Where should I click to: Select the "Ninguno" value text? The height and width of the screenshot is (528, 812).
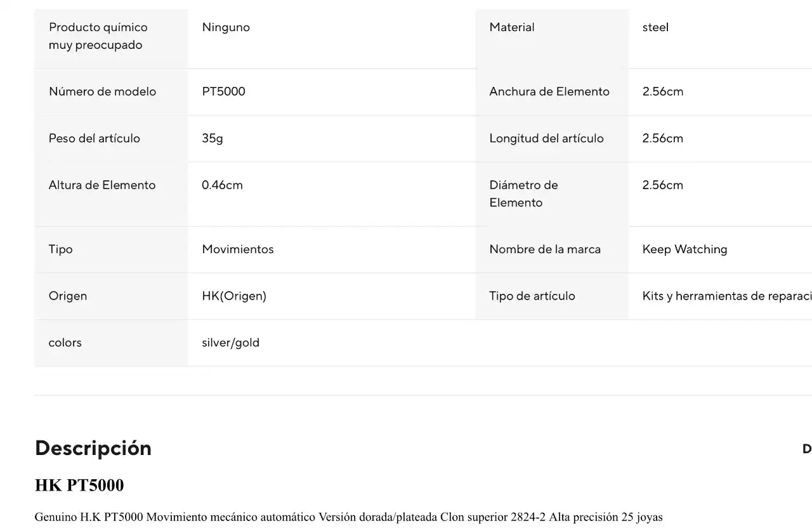[x=226, y=27]
